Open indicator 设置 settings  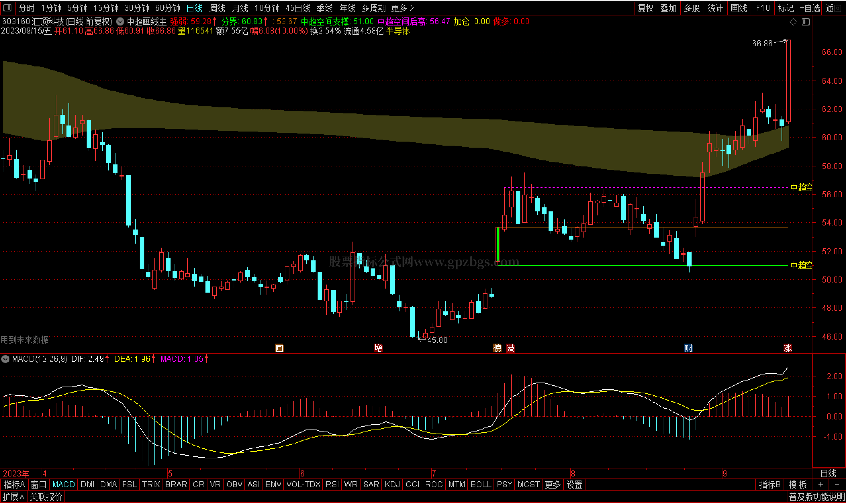pos(575,485)
